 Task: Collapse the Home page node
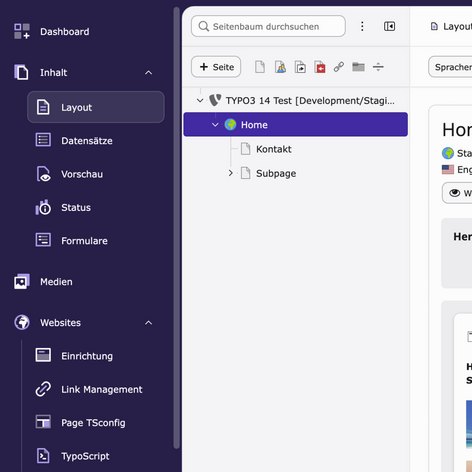(215, 125)
